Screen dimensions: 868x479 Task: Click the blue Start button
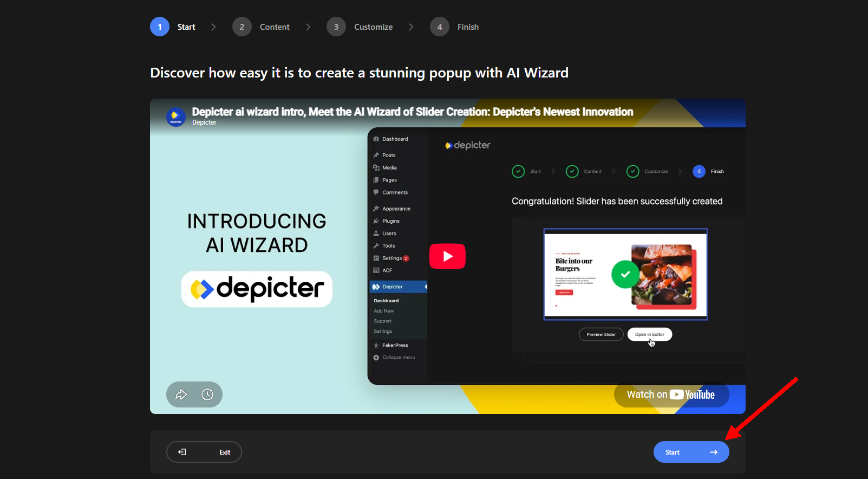pos(691,452)
